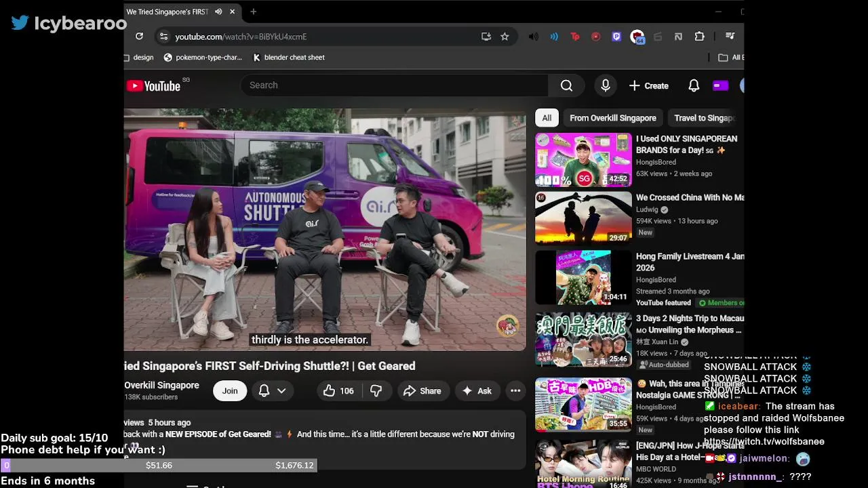Click the sub goal progress bar
The height and width of the screenshot is (488, 868).
pos(159,466)
